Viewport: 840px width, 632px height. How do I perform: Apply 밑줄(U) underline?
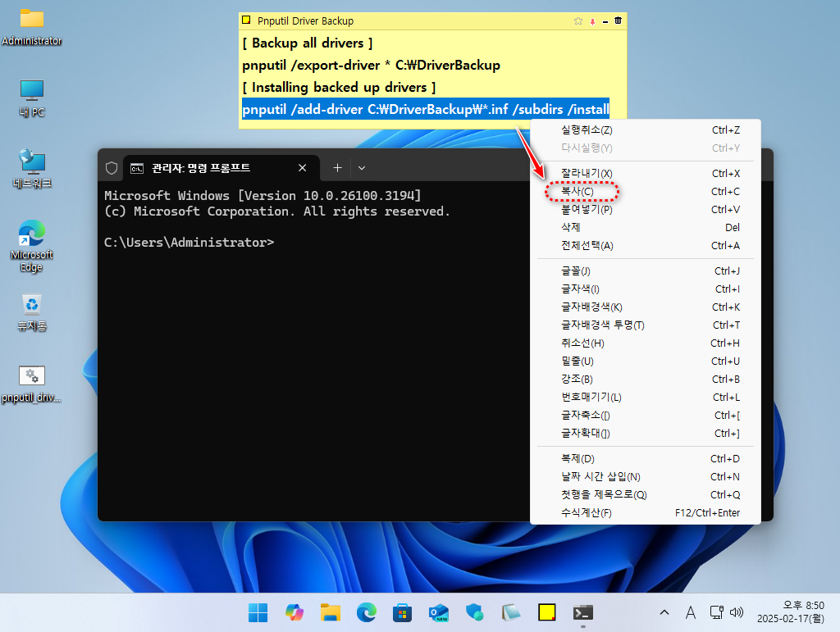[x=645, y=361]
